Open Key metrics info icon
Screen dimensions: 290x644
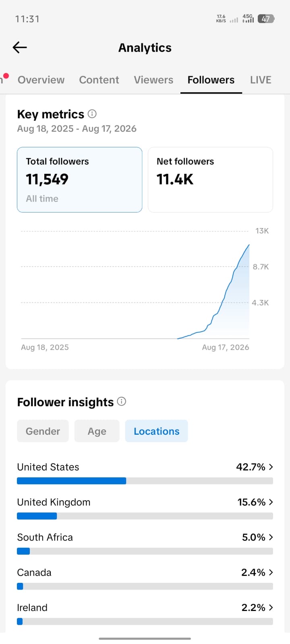(x=92, y=114)
